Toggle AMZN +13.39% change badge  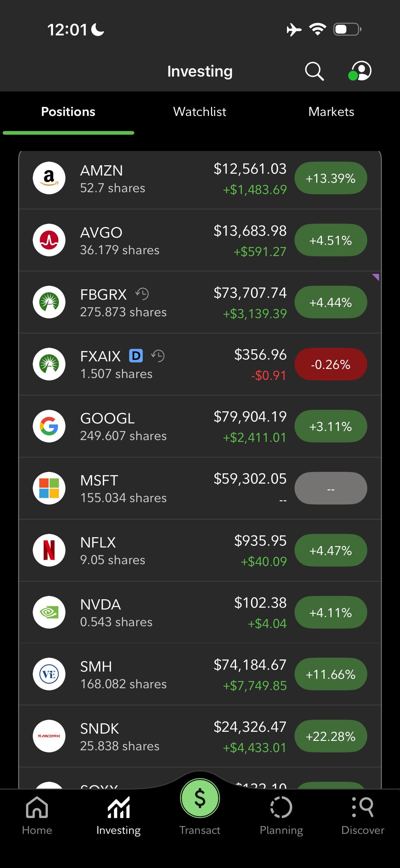(331, 178)
